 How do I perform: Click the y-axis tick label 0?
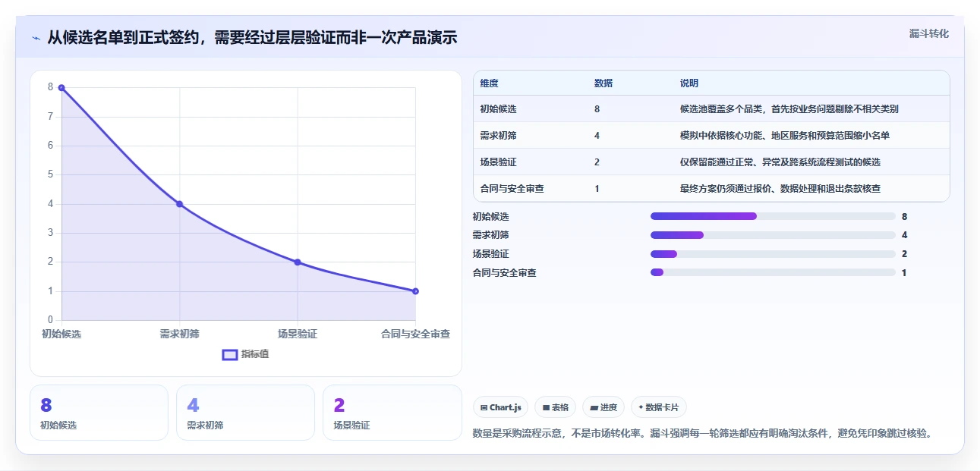point(51,320)
